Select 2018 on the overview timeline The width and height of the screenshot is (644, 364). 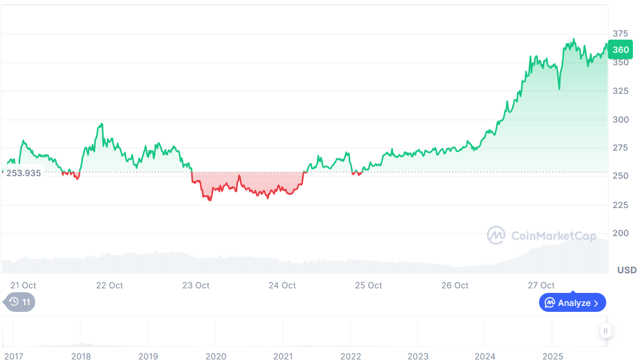(x=81, y=356)
